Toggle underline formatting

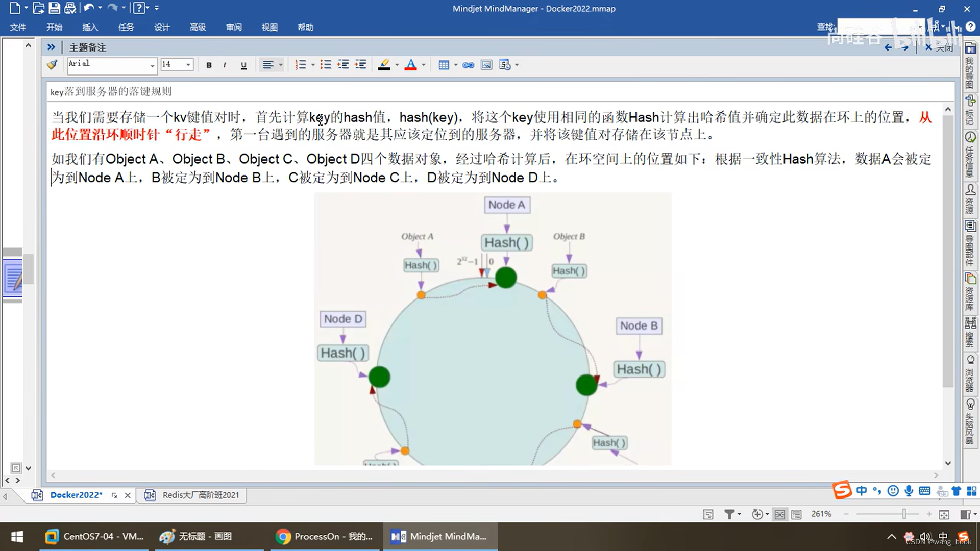pos(243,65)
